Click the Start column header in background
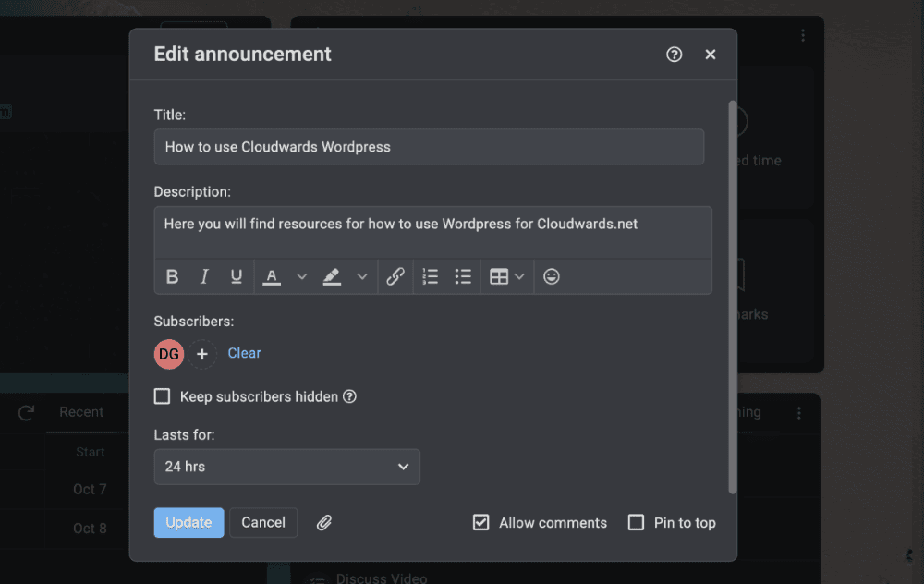The width and height of the screenshot is (924, 584). coord(91,452)
